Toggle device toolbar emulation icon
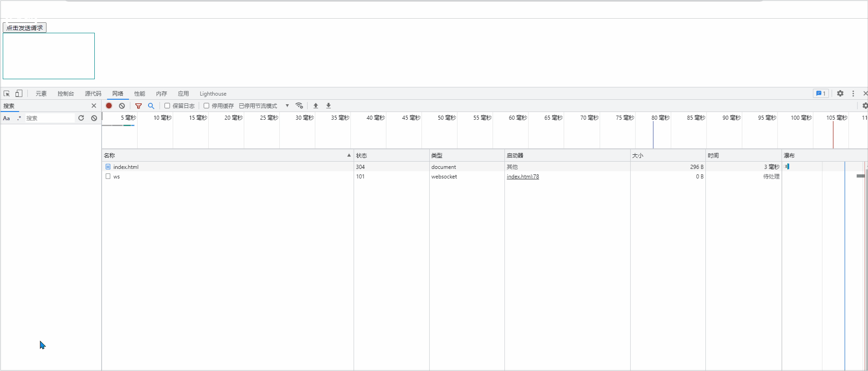868x371 pixels. [19, 94]
